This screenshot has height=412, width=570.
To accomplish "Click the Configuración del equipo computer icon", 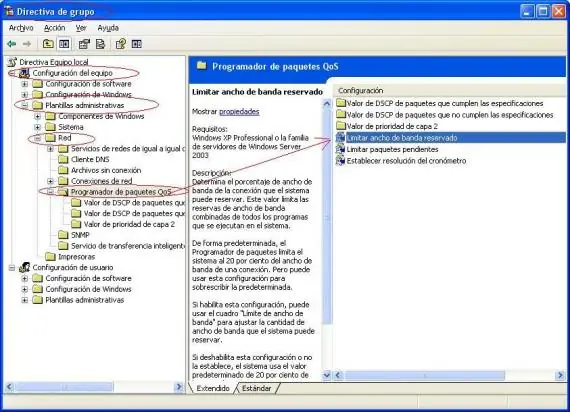I will (24, 73).
